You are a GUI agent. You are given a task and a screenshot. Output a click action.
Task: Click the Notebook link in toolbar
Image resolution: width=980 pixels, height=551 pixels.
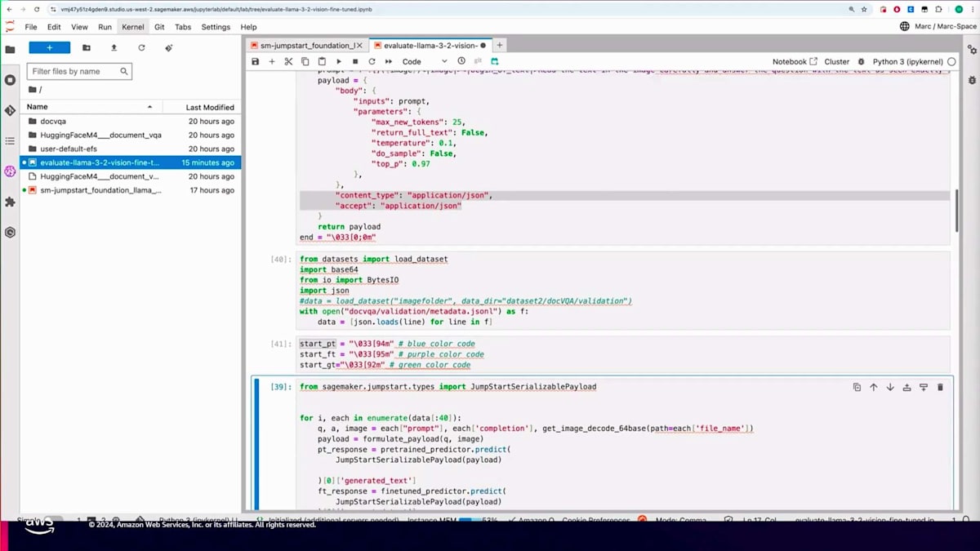pos(795,61)
